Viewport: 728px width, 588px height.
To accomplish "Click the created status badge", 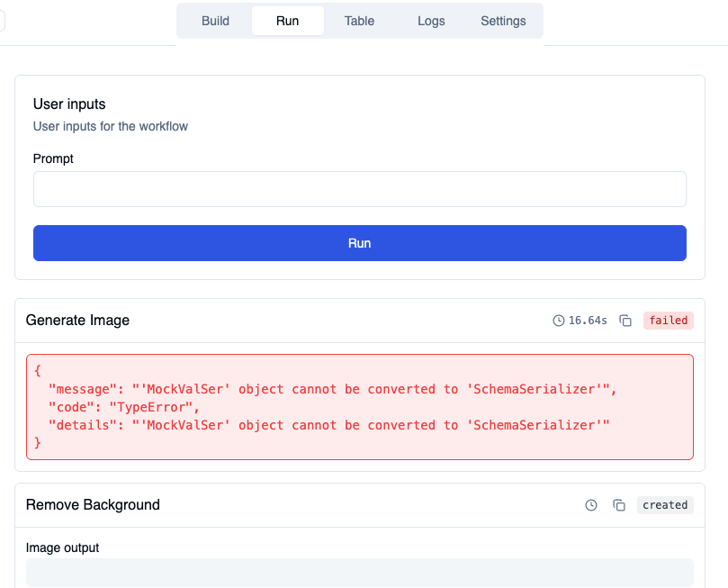I will [x=665, y=505].
